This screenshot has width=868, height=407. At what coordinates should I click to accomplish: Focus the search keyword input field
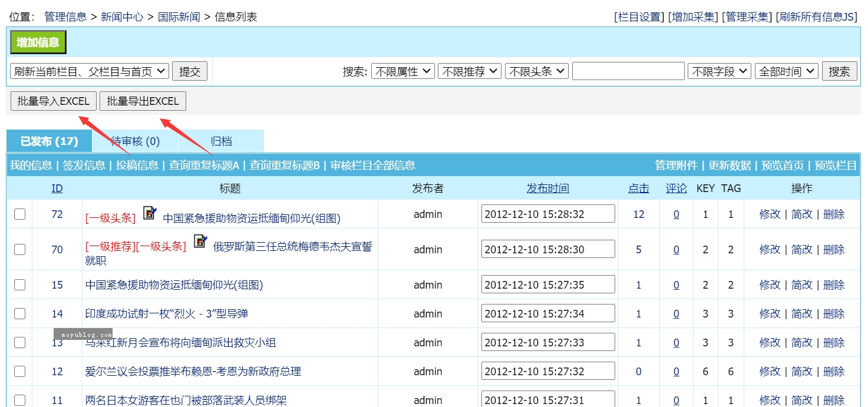click(x=628, y=71)
